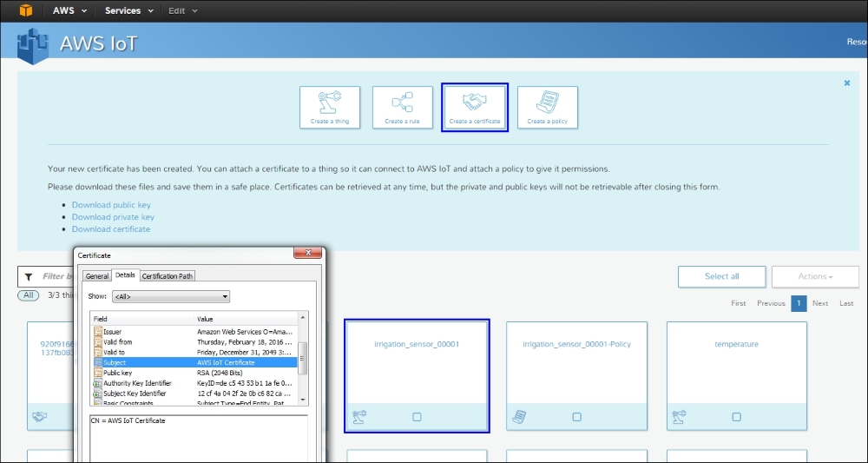The image size is (868, 463).
Task: Click the Create a thing tile
Action: tap(330, 108)
